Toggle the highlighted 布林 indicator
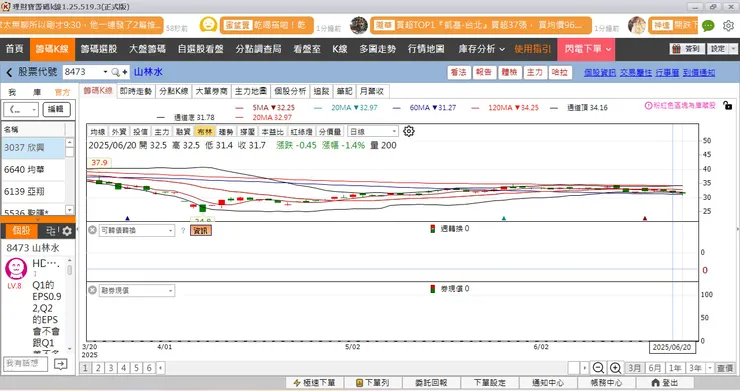740x391 pixels. [204, 131]
